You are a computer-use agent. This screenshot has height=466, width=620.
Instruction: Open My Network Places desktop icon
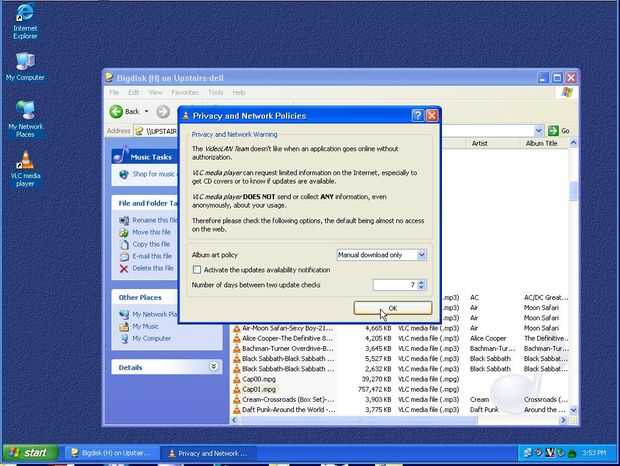point(25,119)
